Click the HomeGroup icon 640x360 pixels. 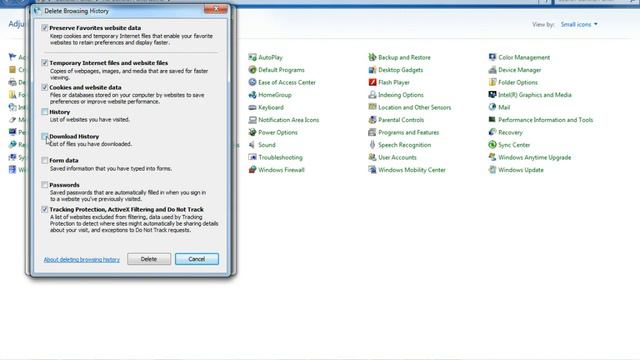252,95
